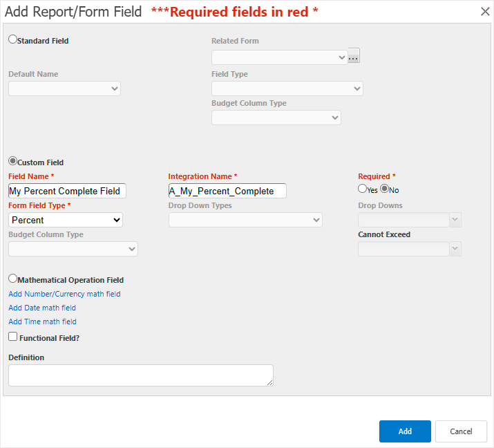Open the Field Type dropdown
Screen dimensions: 494x448
coord(287,88)
